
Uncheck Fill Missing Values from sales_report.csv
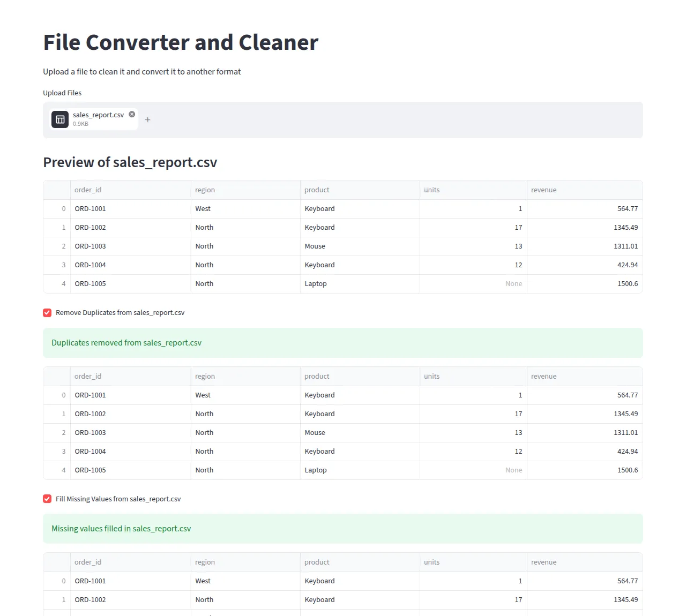click(47, 499)
